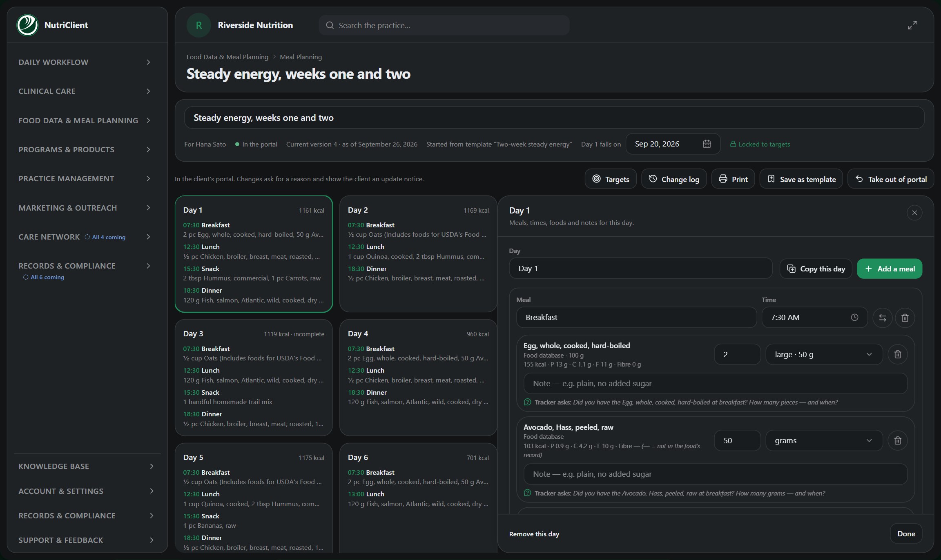Click the Tracker asks icon under Egg

coord(527,402)
